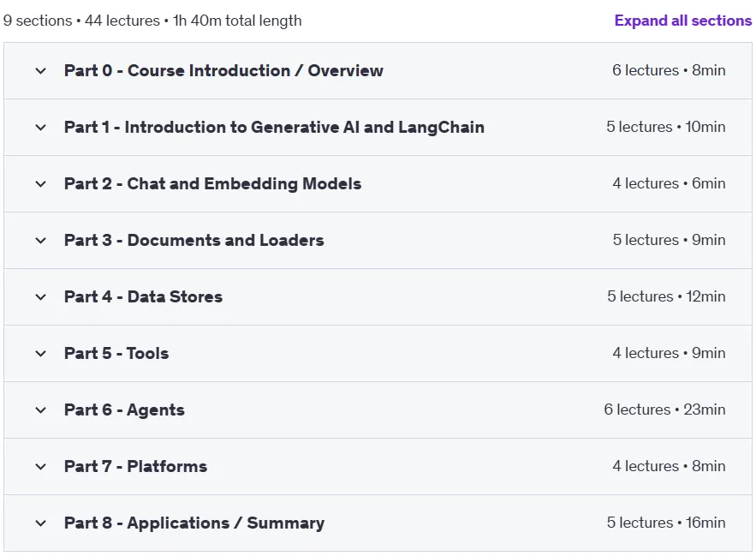Screen dimensions: 756x556
Task: Click the Part 6 - Agents section title
Action: (x=124, y=410)
